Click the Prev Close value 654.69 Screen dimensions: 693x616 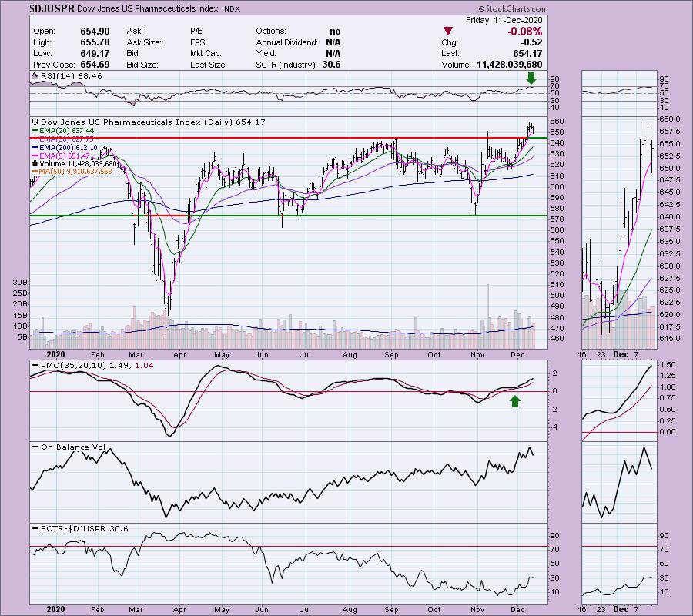click(x=95, y=65)
